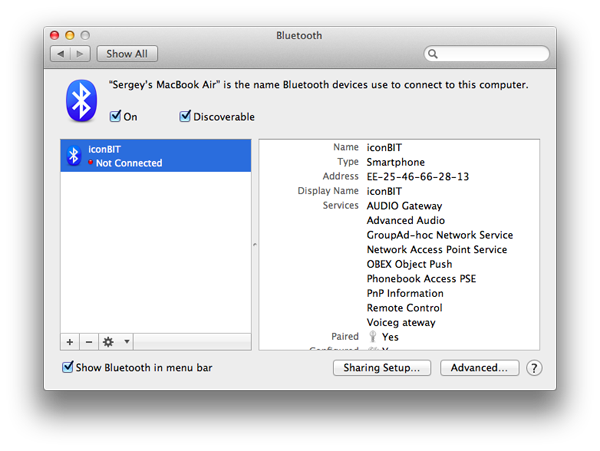The image size is (600, 451).
Task: Close the Bluetooth window
Action: (55, 35)
